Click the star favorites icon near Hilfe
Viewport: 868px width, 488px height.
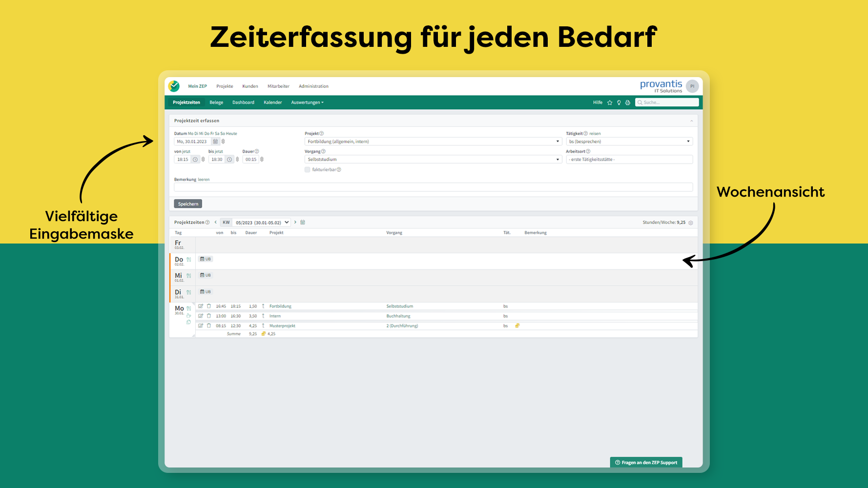coord(610,102)
